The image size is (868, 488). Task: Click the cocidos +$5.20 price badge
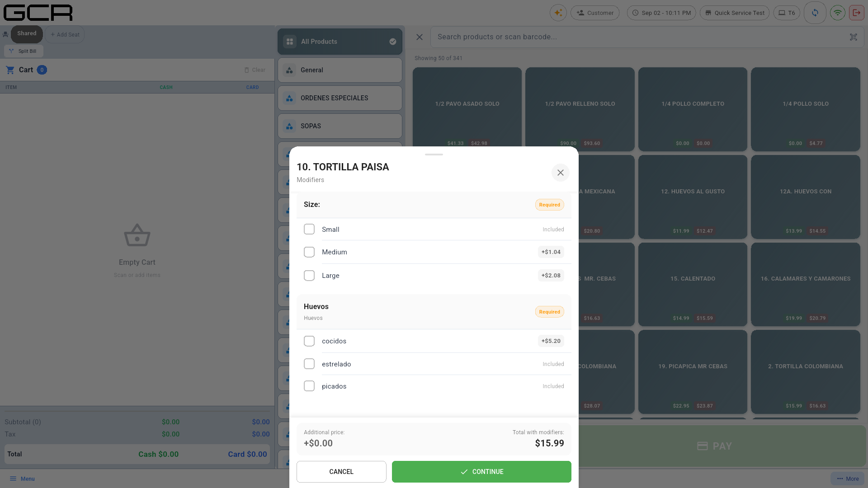point(551,341)
